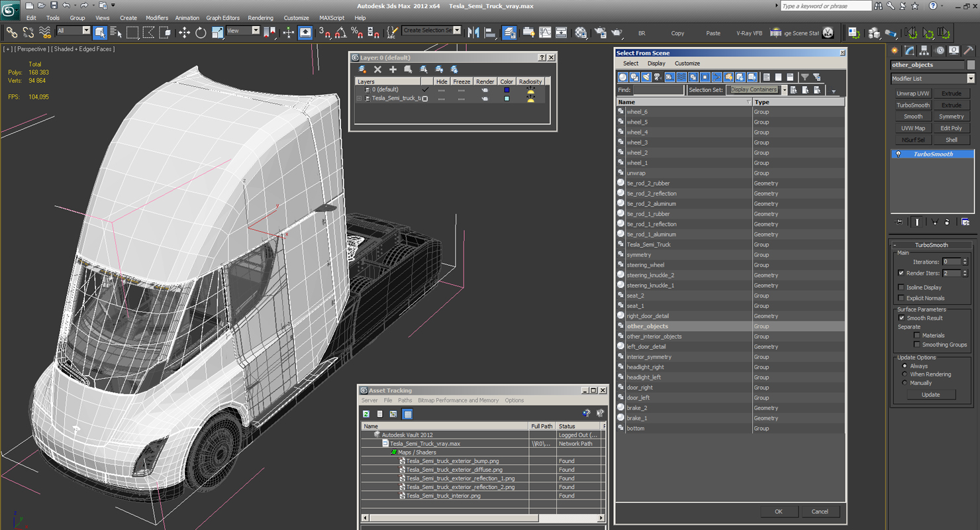
Task: Choose the Select and Move tool
Action: pyautogui.click(x=184, y=32)
